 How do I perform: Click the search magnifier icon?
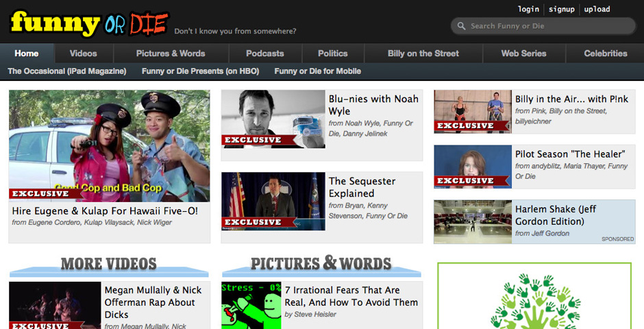[461, 26]
